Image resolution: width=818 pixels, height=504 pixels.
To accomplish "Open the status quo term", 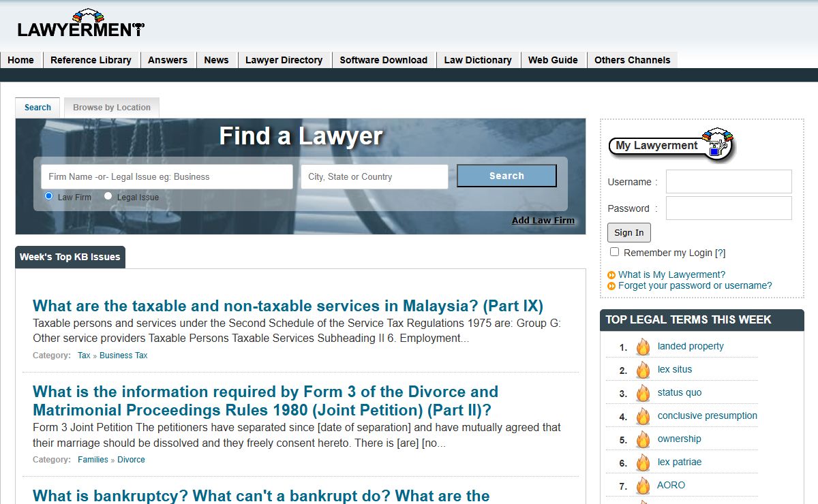I will (x=680, y=392).
